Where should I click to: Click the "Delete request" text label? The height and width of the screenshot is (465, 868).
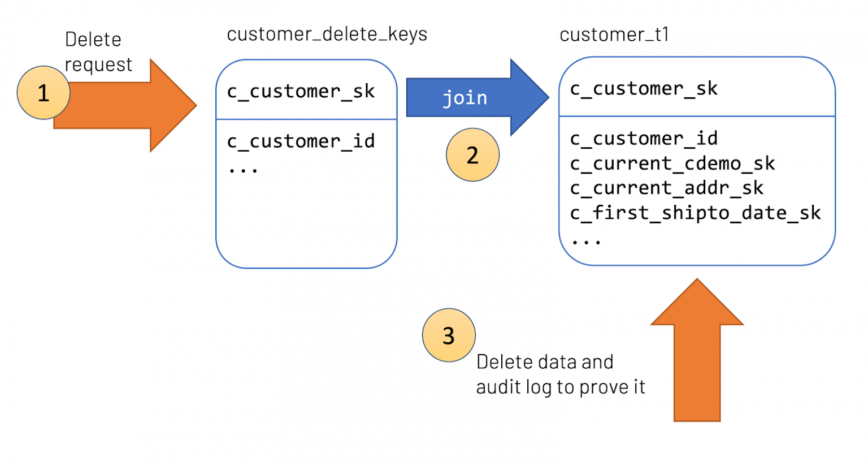98,52
